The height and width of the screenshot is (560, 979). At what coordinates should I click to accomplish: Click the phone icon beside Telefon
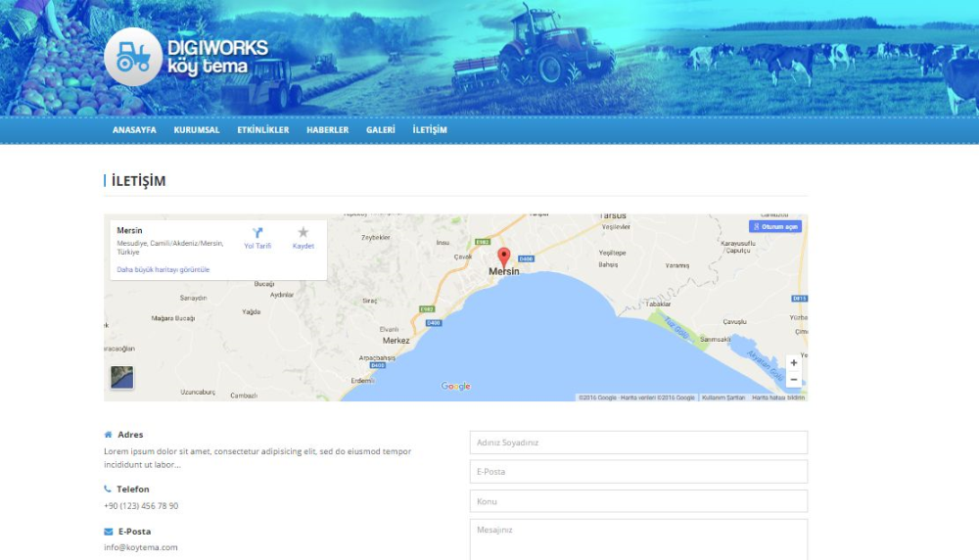[108, 489]
